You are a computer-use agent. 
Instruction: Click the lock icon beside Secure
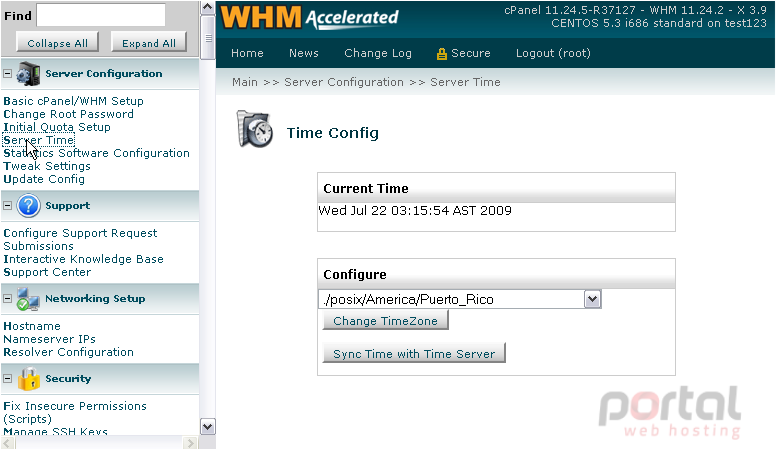[x=441, y=54]
